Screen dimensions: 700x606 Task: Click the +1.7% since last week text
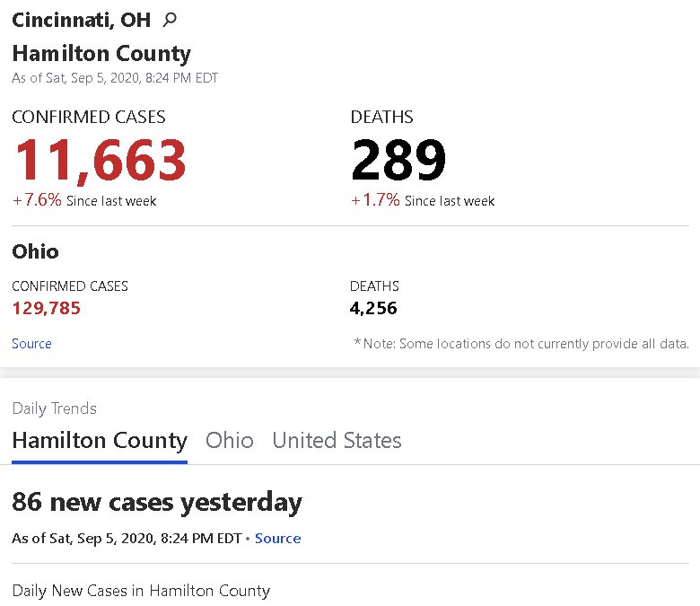tap(423, 200)
